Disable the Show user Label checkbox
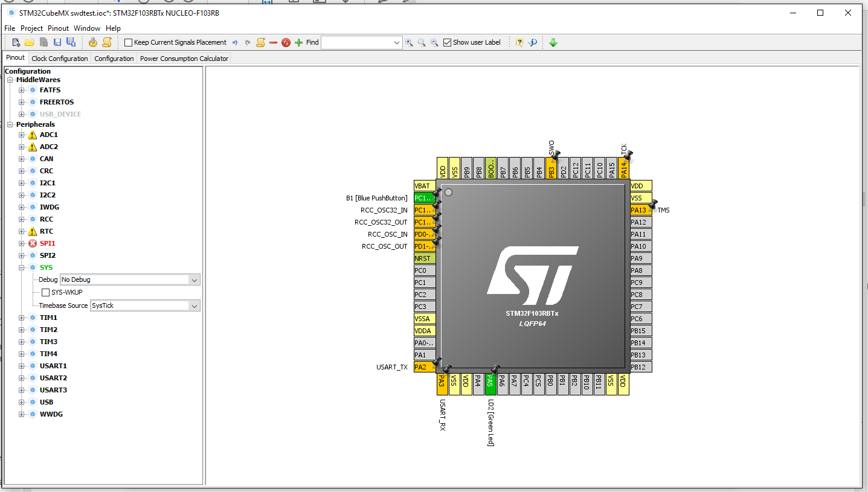 (x=448, y=42)
